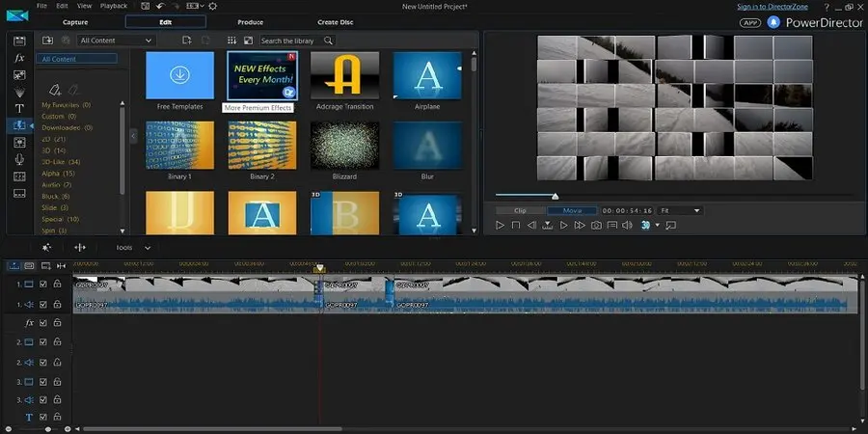Screen dimensions: 868x434
Task: Switch preview to Clip mode
Action: [x=520, y=210]
